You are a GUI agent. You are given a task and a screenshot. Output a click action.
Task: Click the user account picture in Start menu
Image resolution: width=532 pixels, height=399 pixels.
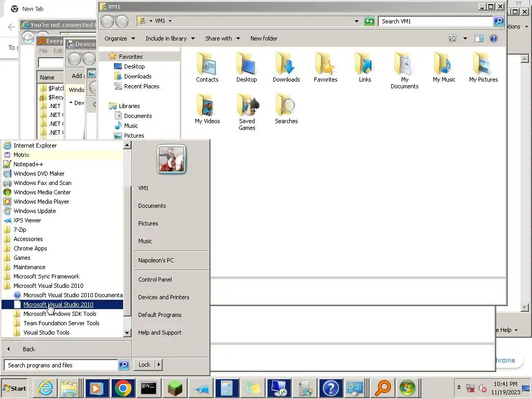171,159
